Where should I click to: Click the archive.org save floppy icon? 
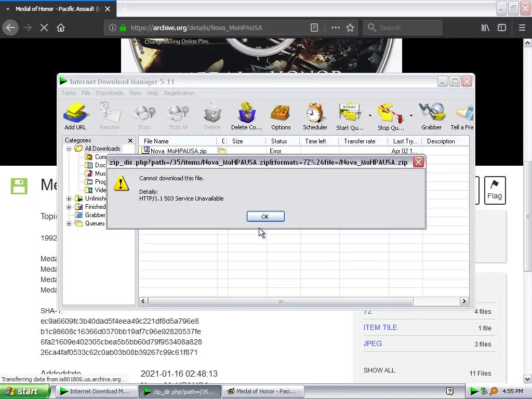(19, 186)
